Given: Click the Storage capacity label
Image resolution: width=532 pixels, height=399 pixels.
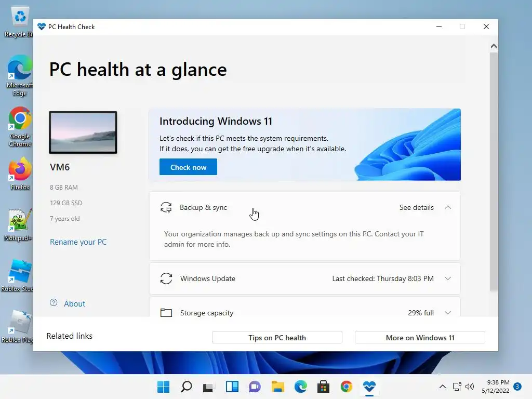Looking at the screenshot, I should [x=207, y=313].
